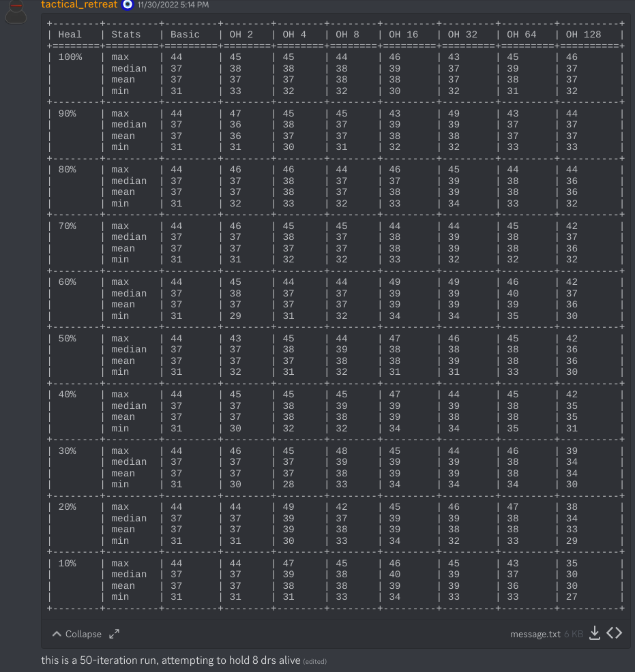Click the 20% OH 128 min value 29

(x=572, y=541)
